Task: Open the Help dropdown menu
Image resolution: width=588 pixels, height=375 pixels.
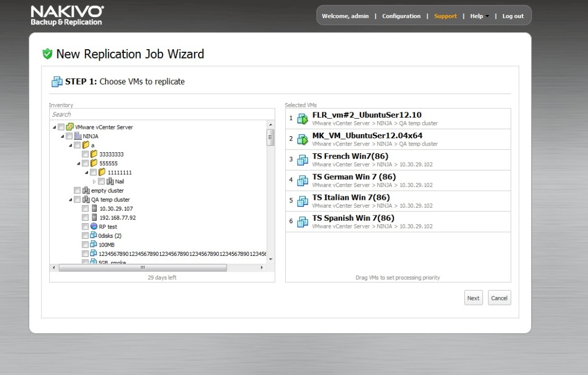Action: pos(480,16)
